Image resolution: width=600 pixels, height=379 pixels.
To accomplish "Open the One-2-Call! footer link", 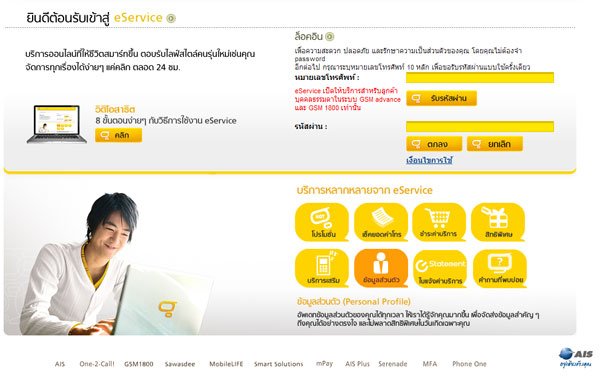I will [97, 364].
